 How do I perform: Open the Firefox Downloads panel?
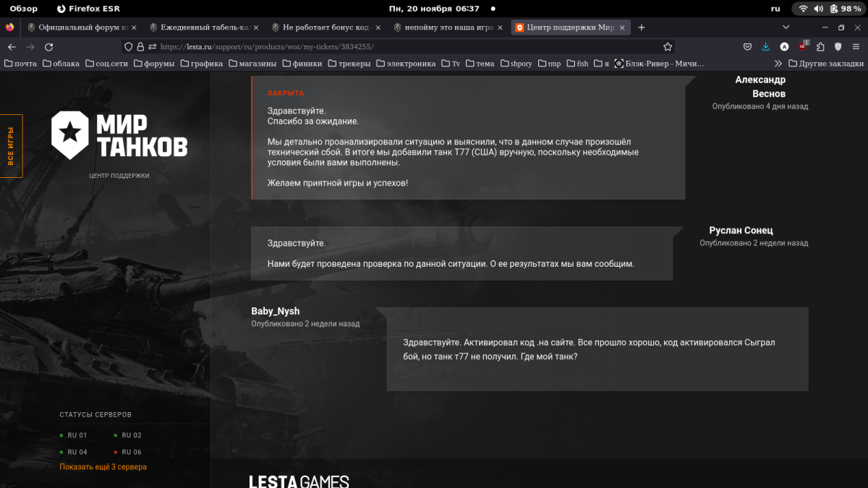pyautogui.click(x=766, y=46)
